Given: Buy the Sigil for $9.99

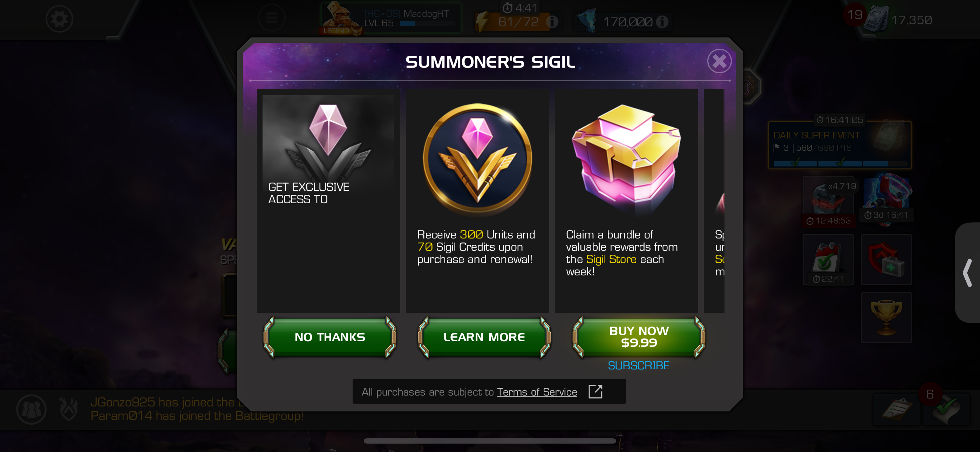Looking at the screenshot, I should (639, 337).
